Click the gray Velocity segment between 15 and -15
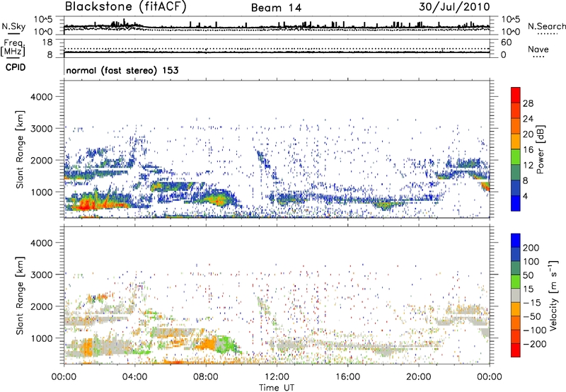Image resolution: width=566 pixels, height=392 pixels. (x=516, y=295)
